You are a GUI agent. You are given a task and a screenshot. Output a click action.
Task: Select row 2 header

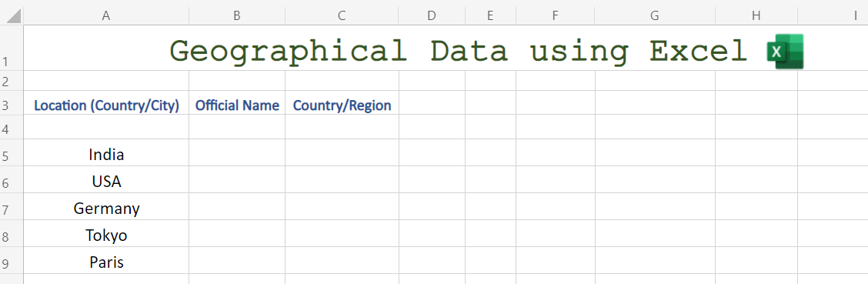coord(12,80)
